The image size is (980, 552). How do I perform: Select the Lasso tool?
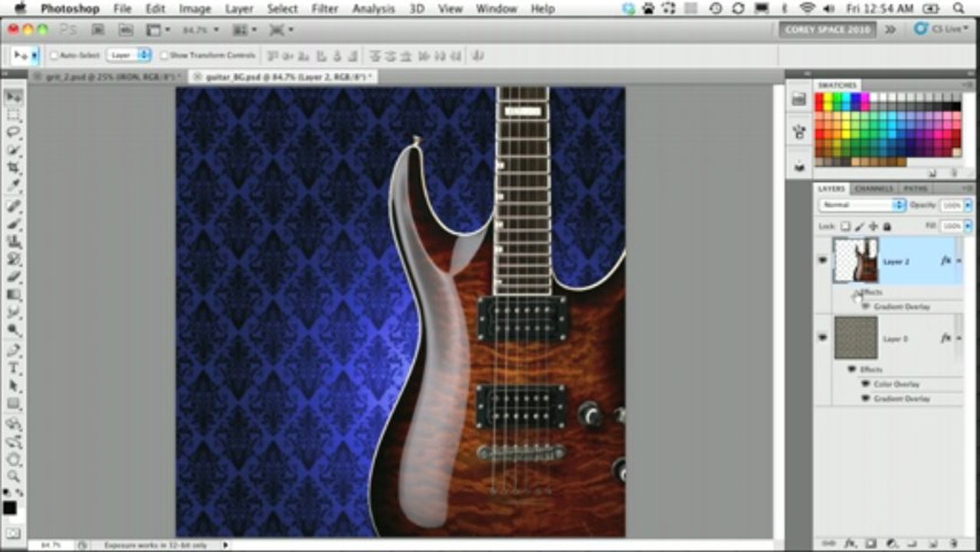(13, 133)
